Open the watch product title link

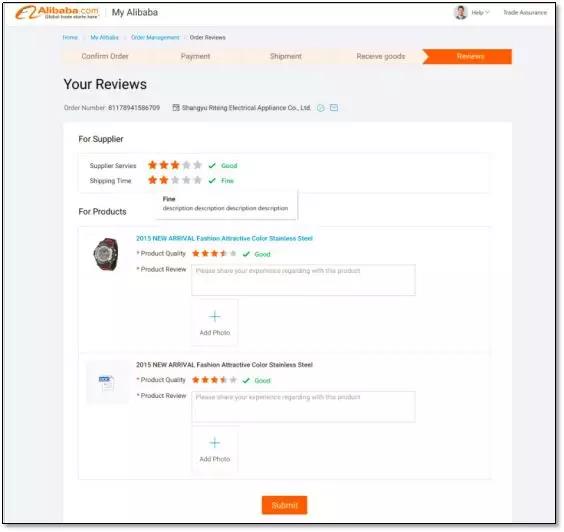(224, 238)
